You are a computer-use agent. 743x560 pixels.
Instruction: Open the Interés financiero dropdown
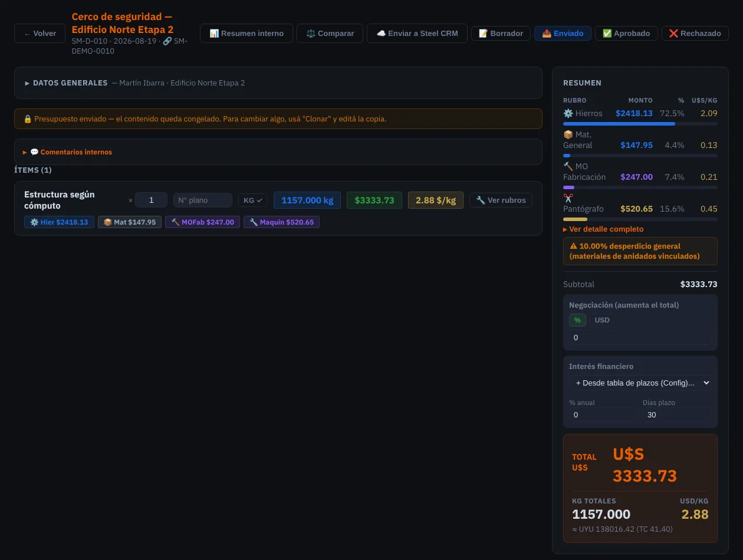click(x=640, y=383)
